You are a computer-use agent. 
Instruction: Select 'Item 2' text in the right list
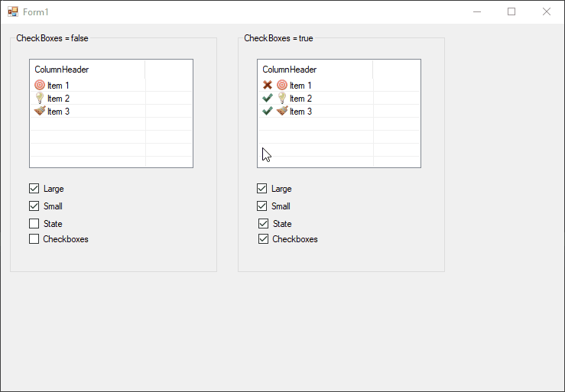click(x=300, y=99)
